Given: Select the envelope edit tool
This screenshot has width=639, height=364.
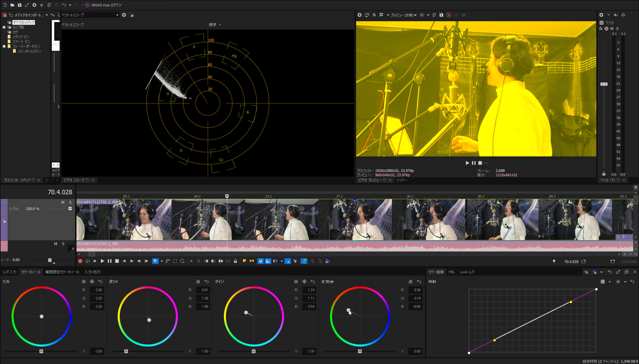Looking at the screenshot, I should [x=167, y=261].
